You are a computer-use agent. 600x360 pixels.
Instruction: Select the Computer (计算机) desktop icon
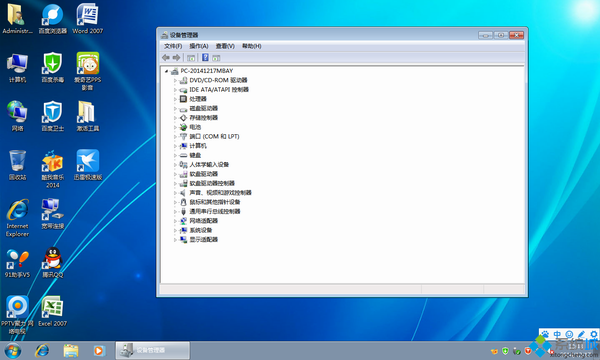coord(17,68)
